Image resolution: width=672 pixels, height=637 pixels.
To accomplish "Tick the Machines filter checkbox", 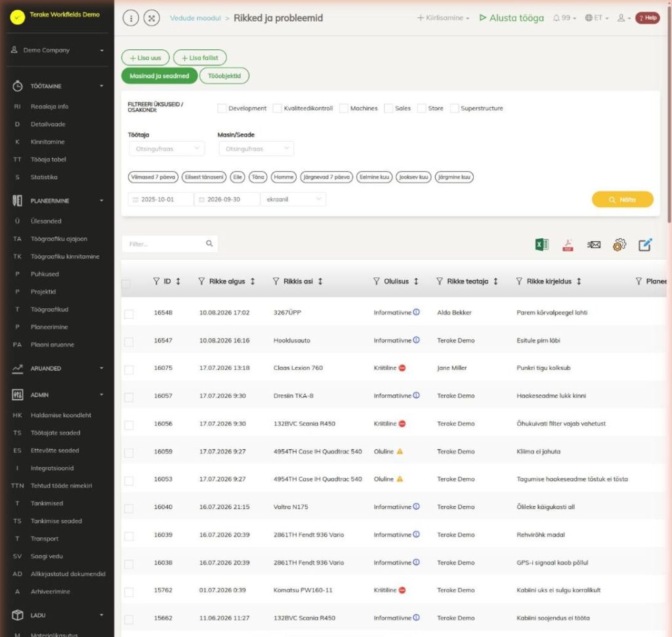I will 344,108.
